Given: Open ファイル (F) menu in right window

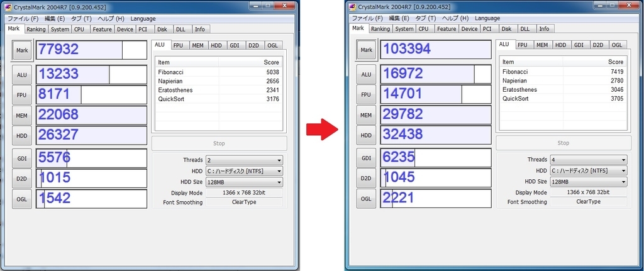Looking at the screenshot, I should [x=367, y=18].
